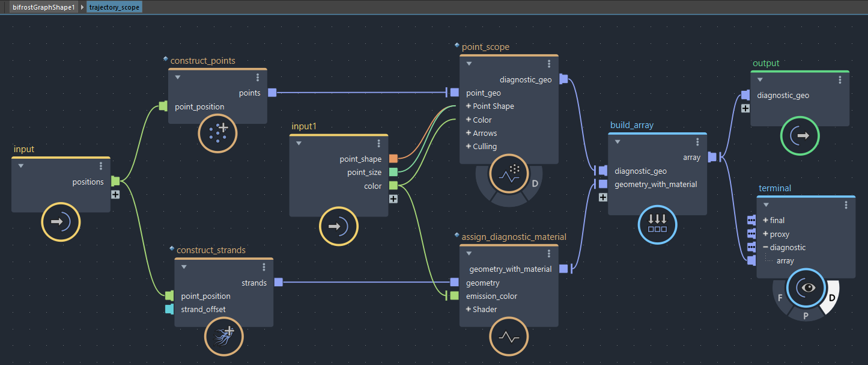Open the three-dot menu on input1 node
868x365 pixels.
coord(378,144)
